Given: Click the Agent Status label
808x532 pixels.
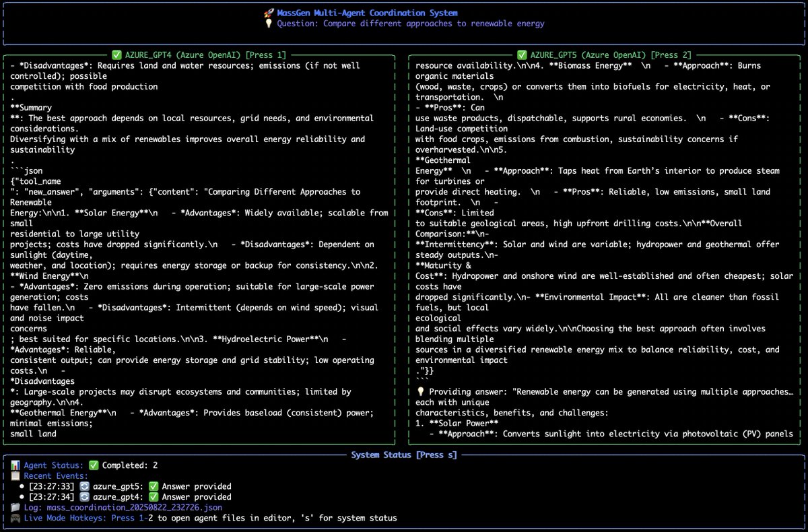Looking at the screenshot, I should click(x=54, y=465).
